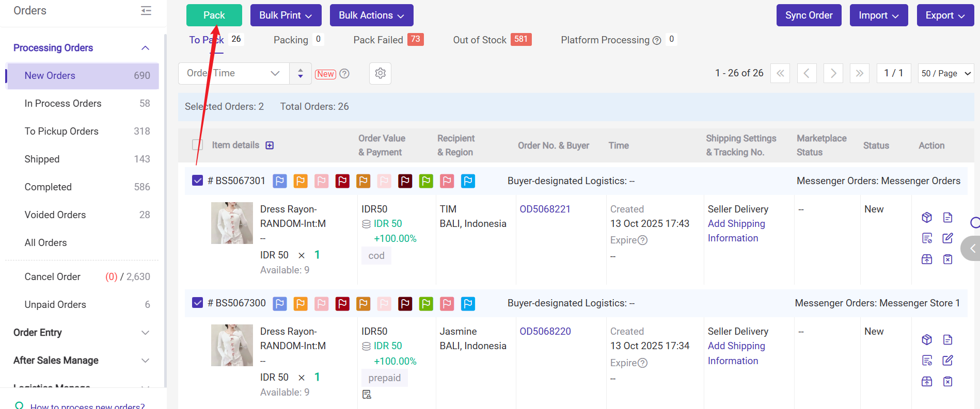The height and width of the screenshot is (409, 980).
Task: Click the Expire help icon for order BS5067300
Action: click(x=642, y=363)
